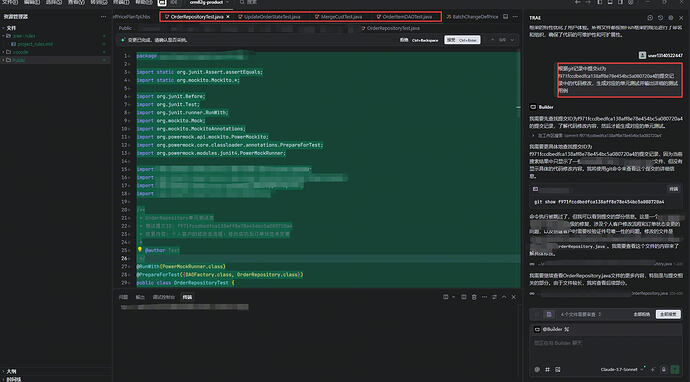Open the last OrderRepository.java file reference link
Screen dimensions: 690x382
(606, 293)
